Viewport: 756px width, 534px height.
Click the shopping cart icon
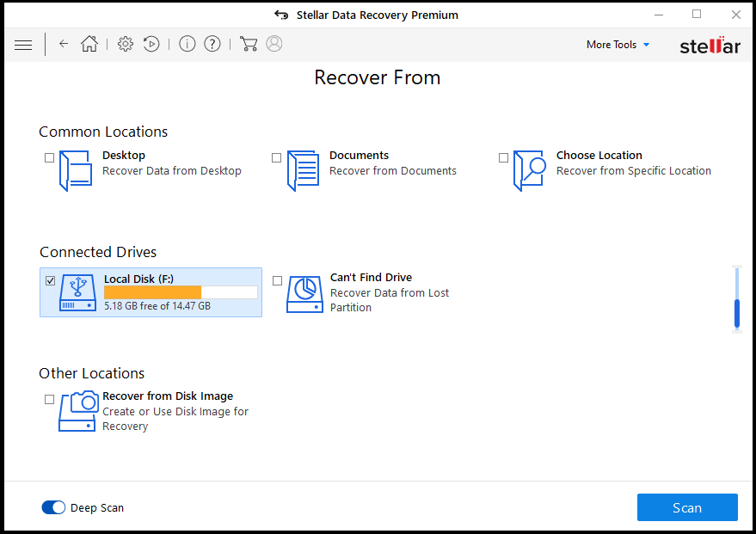(x=249, y=44)
